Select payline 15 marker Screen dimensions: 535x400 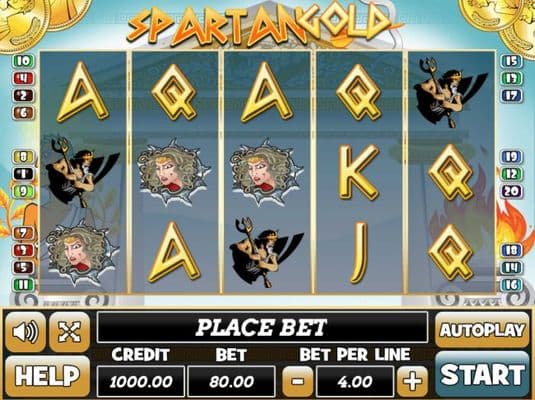point(511,61)
